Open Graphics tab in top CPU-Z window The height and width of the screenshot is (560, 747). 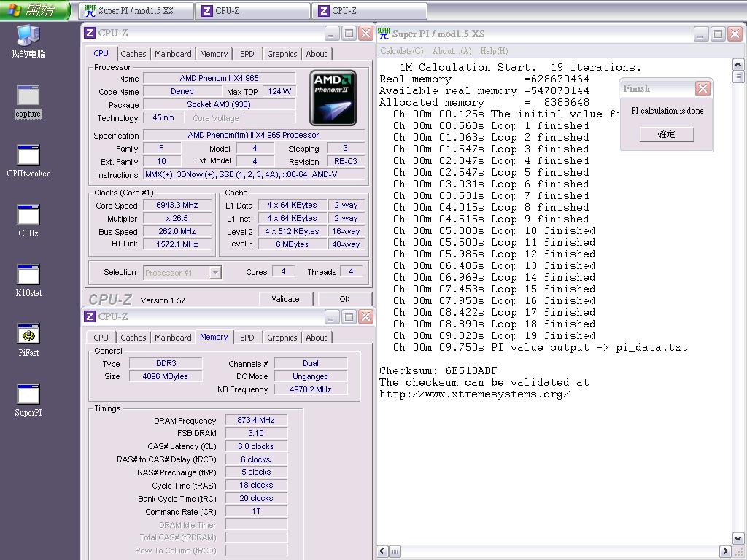tap(282, 54)
